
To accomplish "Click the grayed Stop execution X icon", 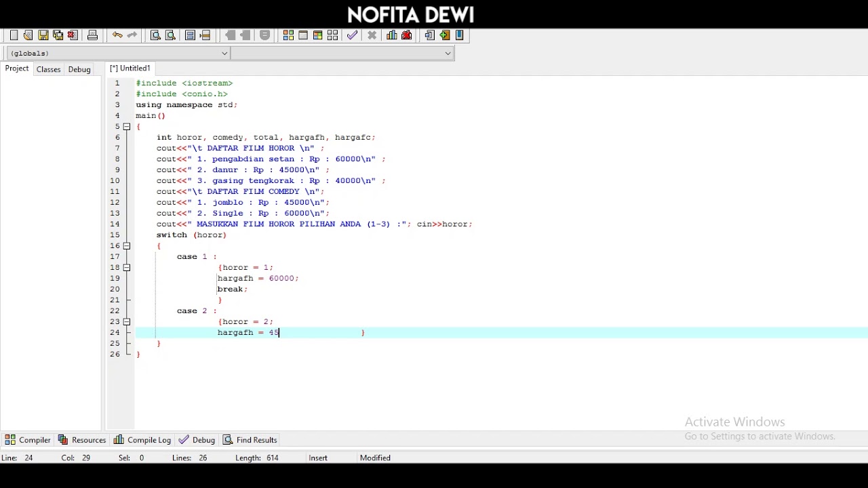I will pos(372,35).
